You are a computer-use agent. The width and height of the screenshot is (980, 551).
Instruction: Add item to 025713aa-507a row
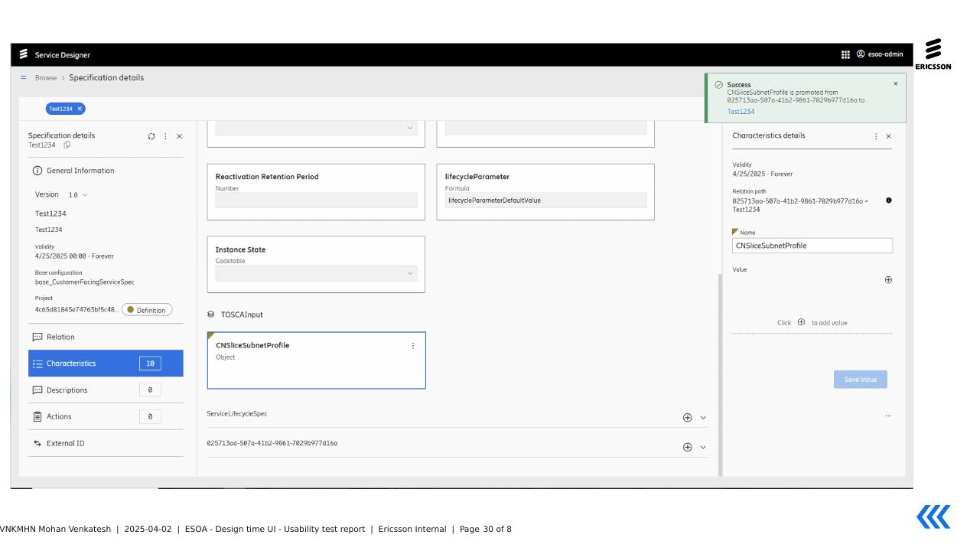pos(687,447)
